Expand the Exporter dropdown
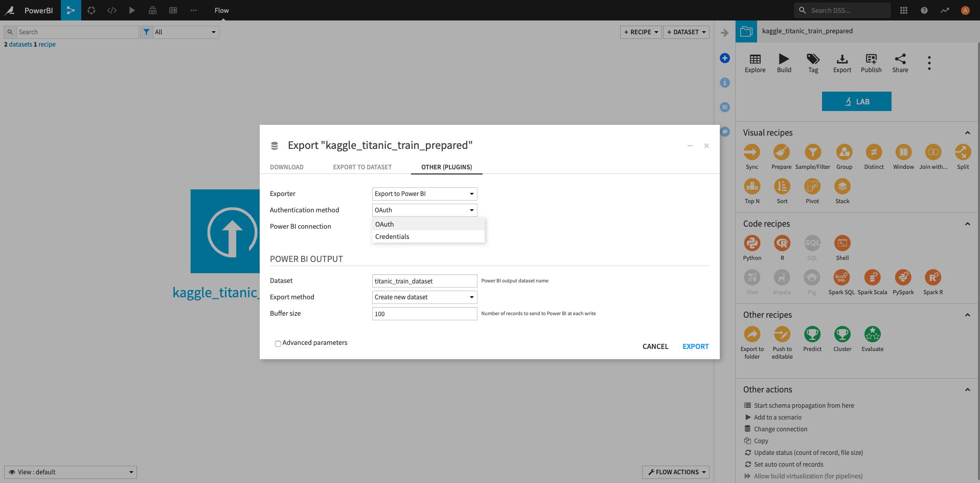Viewport: 980px width, 483px height. pyautogui.click(x=424, y=194)
